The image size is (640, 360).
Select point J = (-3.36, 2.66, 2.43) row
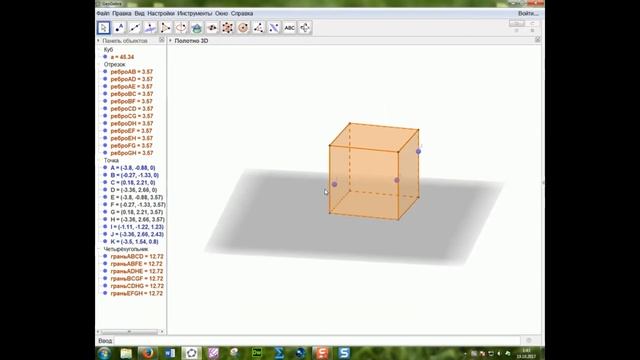point(137,234)
